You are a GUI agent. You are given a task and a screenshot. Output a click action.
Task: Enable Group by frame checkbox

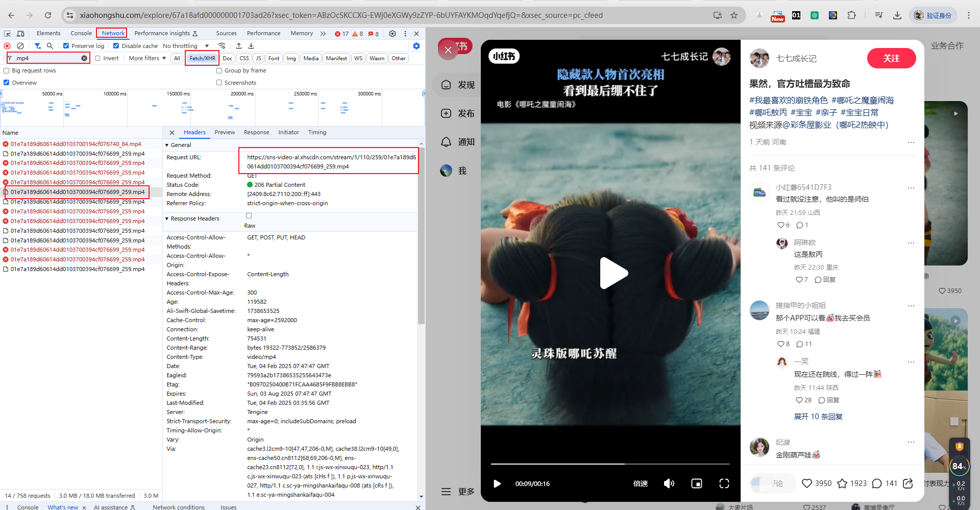(x=219, y=70)
